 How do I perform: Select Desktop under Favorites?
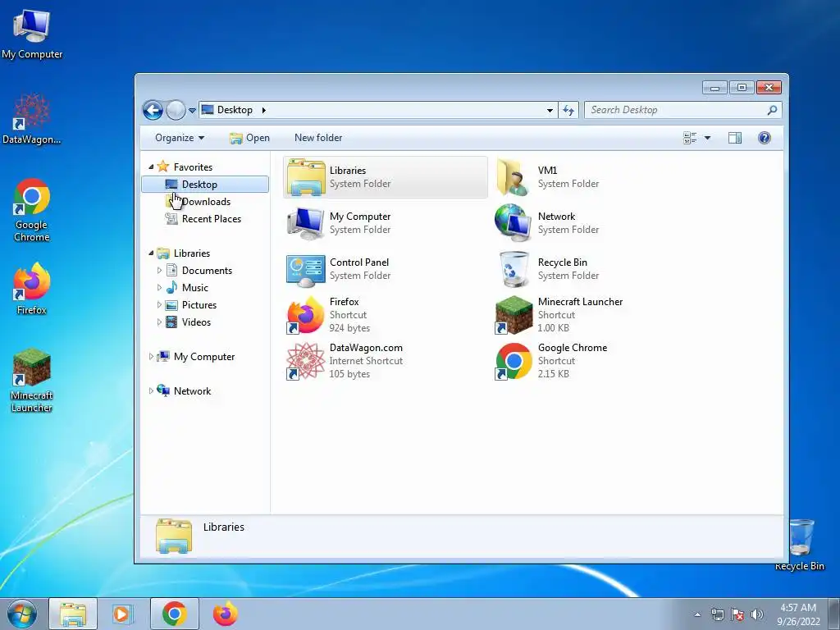(x=205, y=185)
